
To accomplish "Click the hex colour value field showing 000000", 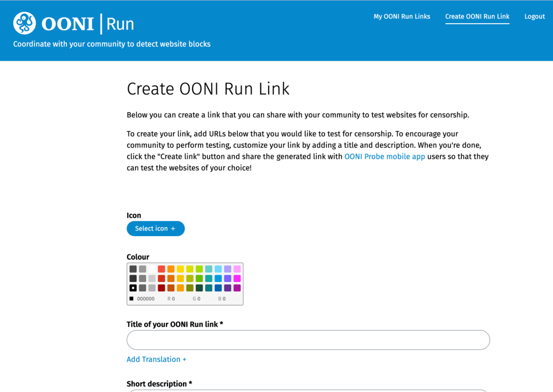I will pos(147,299).
